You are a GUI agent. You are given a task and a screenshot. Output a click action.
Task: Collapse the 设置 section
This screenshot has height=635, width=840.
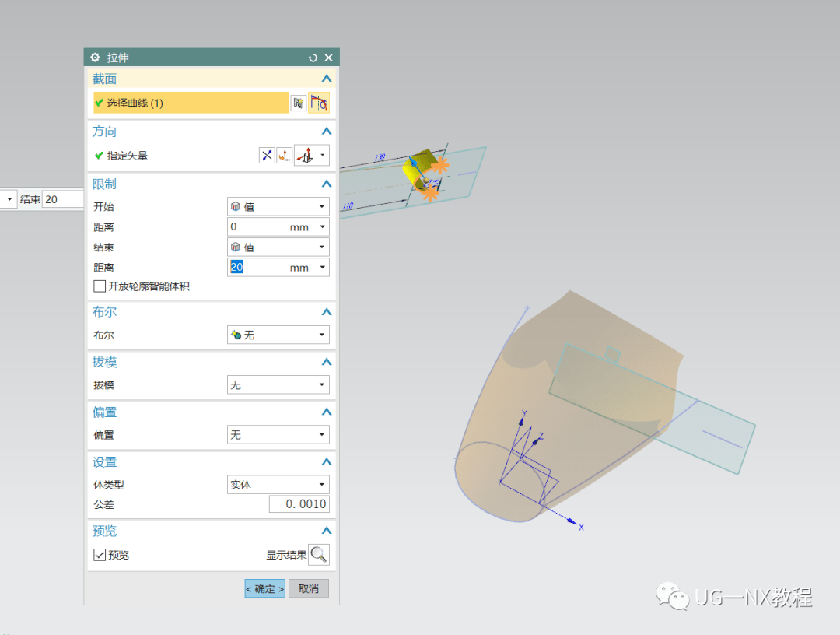click(x=326, y=462)
